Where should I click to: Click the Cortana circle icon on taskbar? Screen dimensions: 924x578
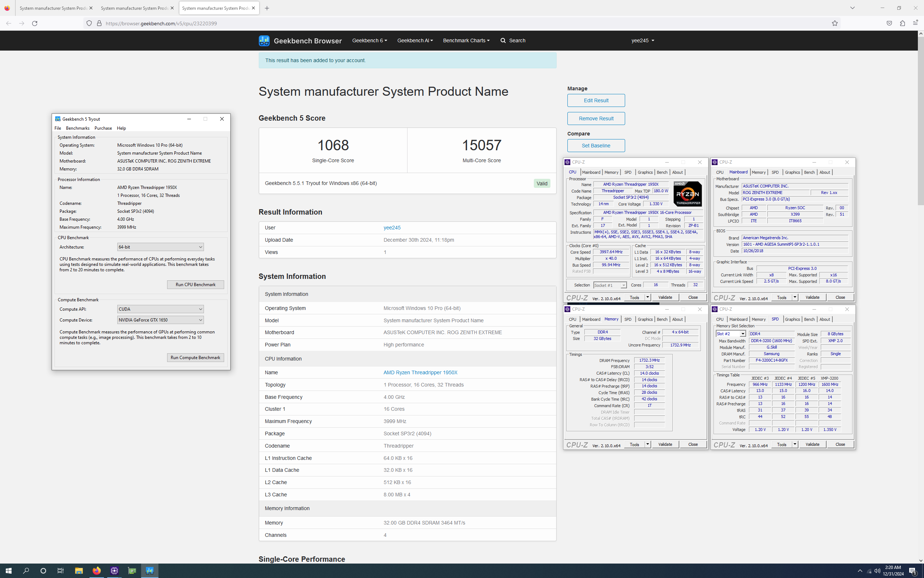tap(43, 571)
